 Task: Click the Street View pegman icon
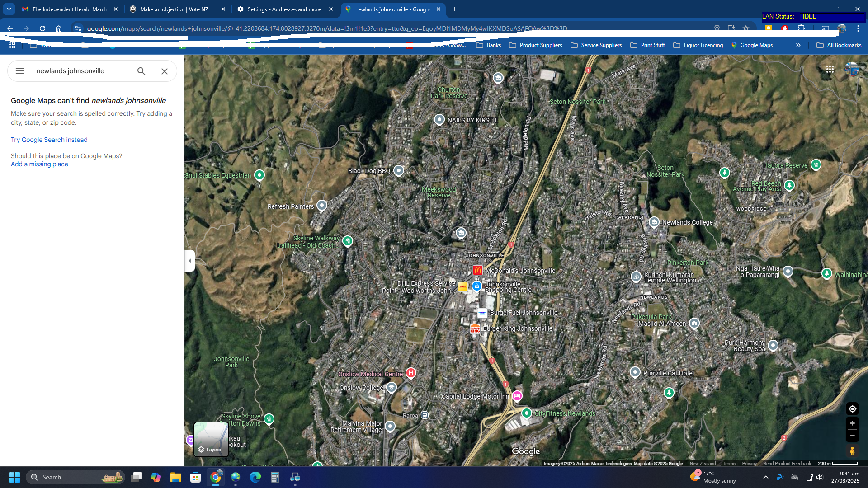[x=852, y=451]
